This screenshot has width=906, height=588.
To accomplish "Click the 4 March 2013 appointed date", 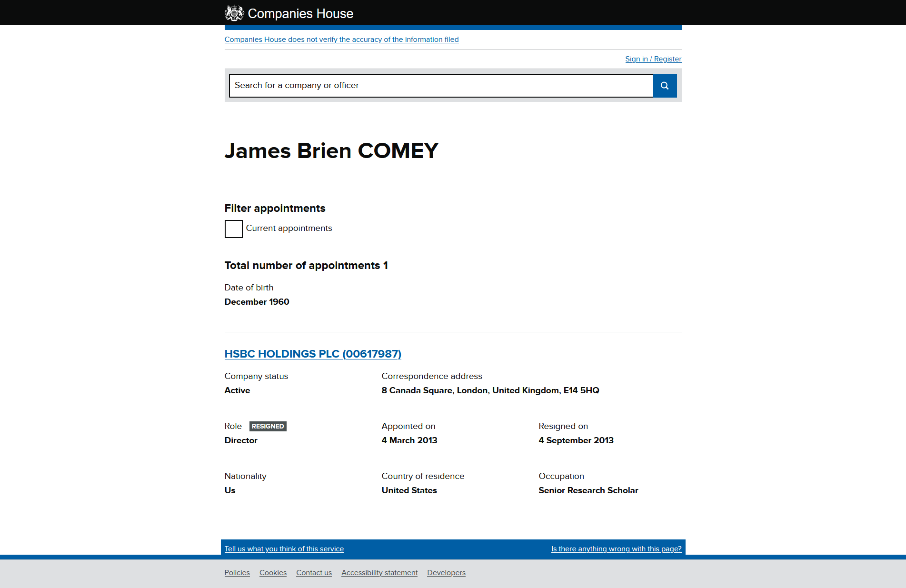I will click(409, 440).
